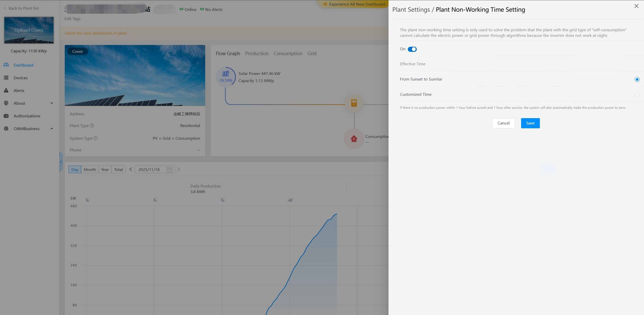Open the calendar date picker icon
Screen dimensions: 644x315
pos(169,169)
